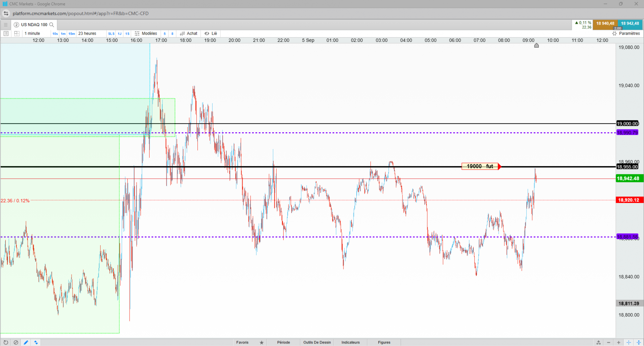Viewport: 644px width, 346px height.
Task: Toggle the crosshair icon at bottom right
Action: pyautogui.click(x=629, y=342)
